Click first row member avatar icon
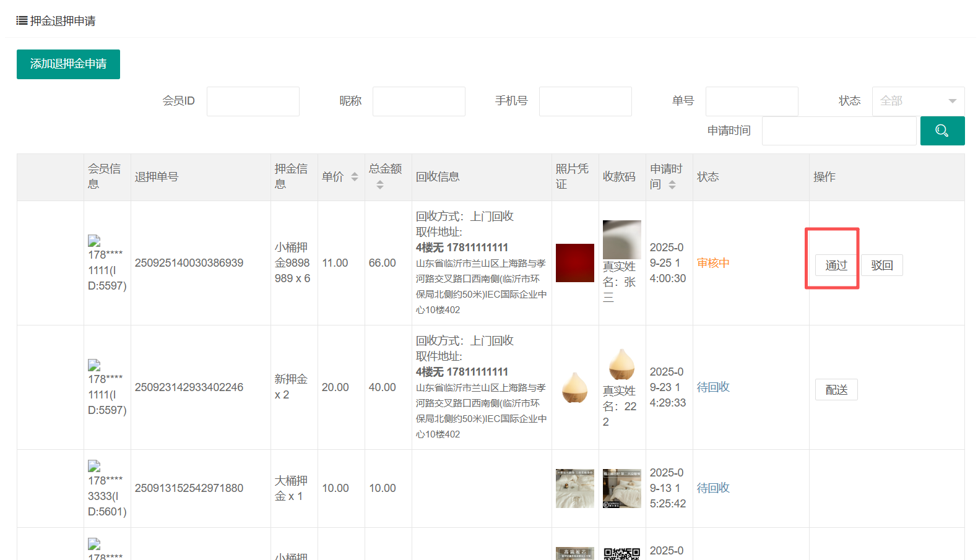 point(94,241)
